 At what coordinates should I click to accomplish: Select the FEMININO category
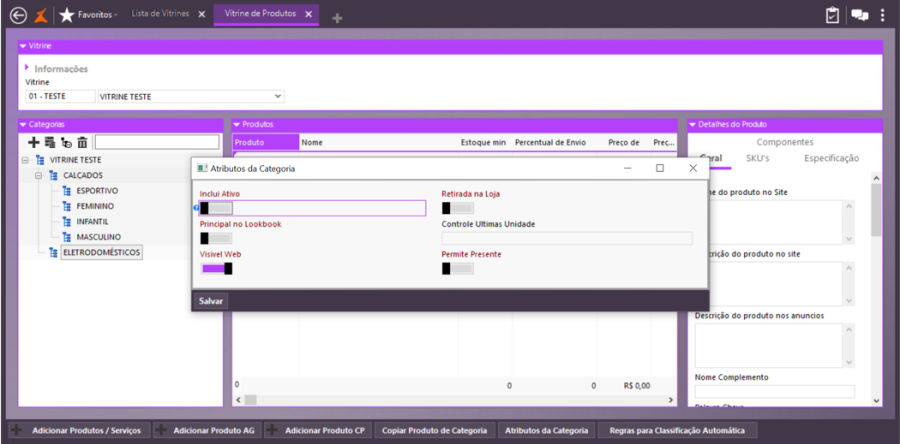[x=95, y=206]
